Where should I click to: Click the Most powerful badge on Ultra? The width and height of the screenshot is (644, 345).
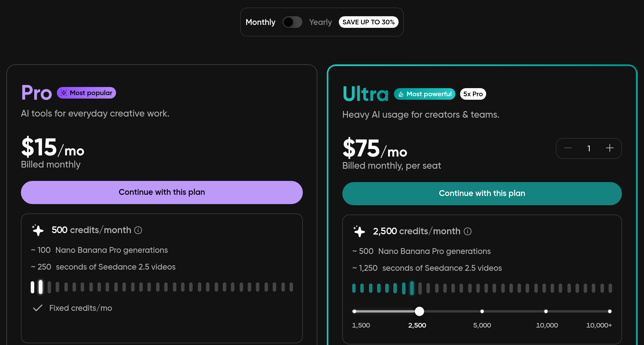tap(425, 94)
